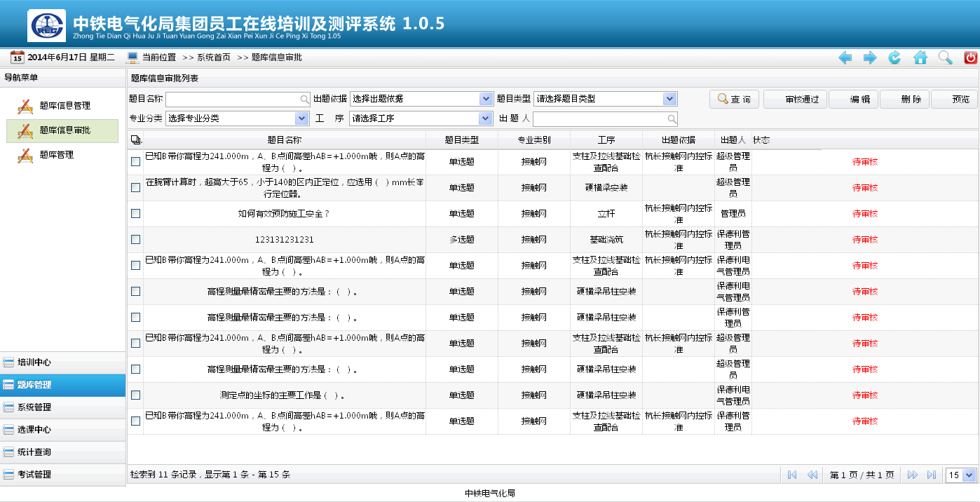Click the company logo in the header

46,25
